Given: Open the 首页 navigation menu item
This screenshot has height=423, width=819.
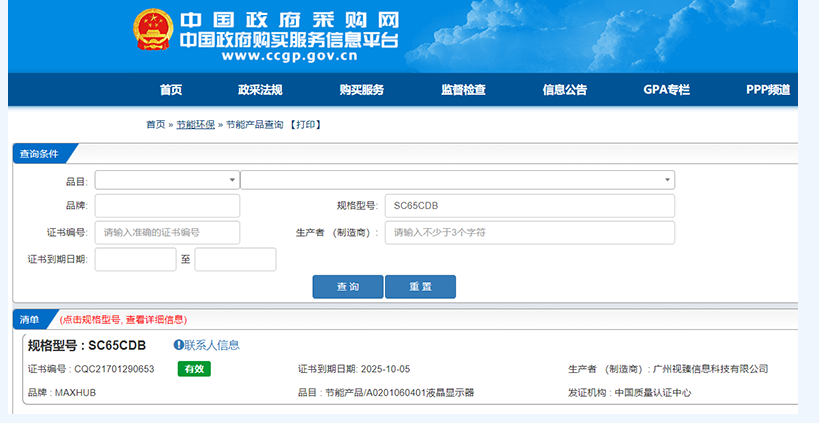Looking at the screenshot, I should (170, 90).
